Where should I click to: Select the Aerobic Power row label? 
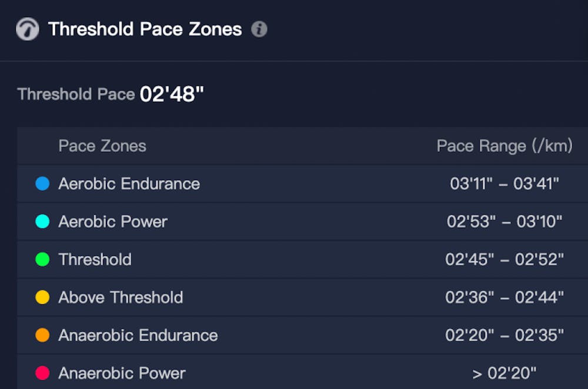pyautogui.click(x=113, y=221)
